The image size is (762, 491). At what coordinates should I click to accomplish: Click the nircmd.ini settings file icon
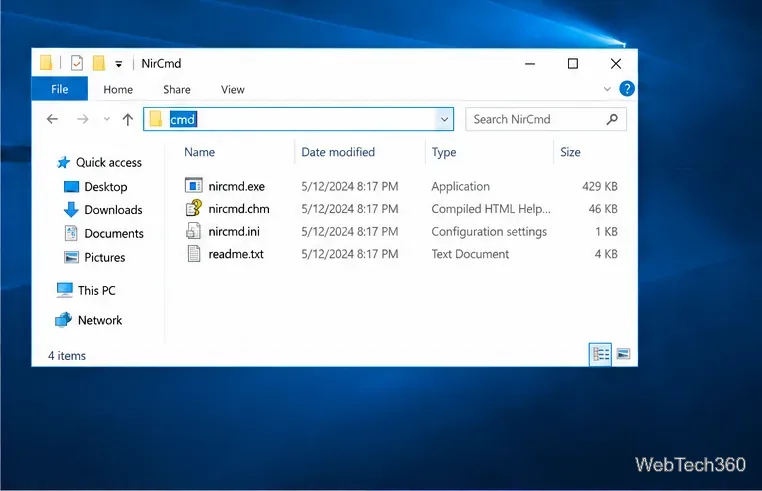point(193,231)
